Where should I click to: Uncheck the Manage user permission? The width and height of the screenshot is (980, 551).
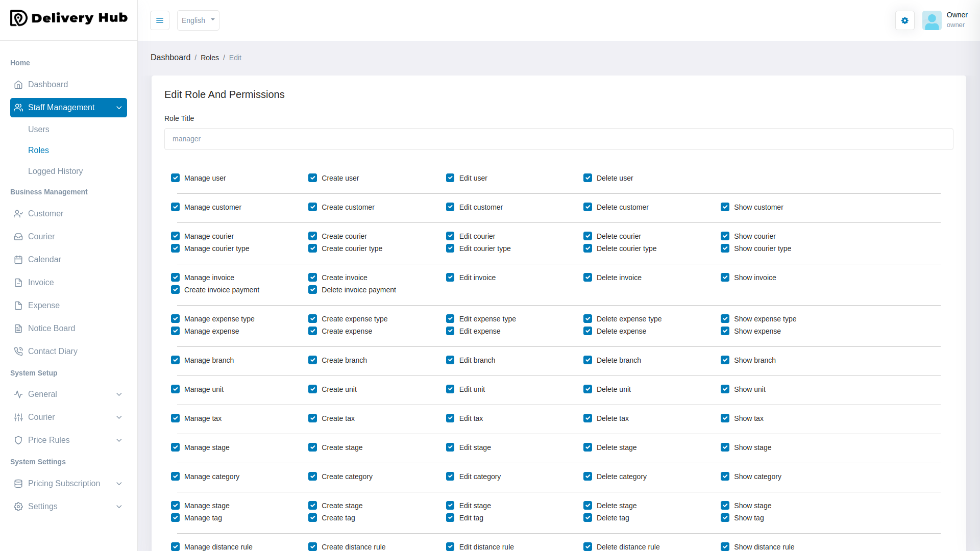(175, 178)
